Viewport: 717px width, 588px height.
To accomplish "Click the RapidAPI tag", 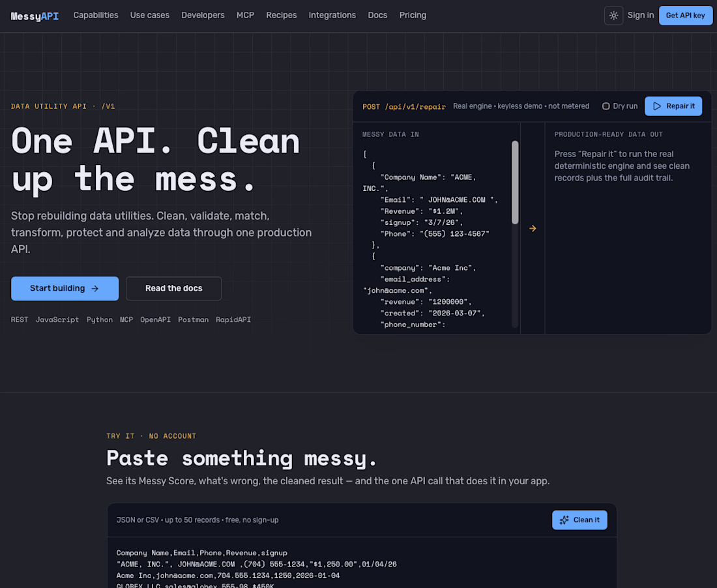I will click(233, 319).
